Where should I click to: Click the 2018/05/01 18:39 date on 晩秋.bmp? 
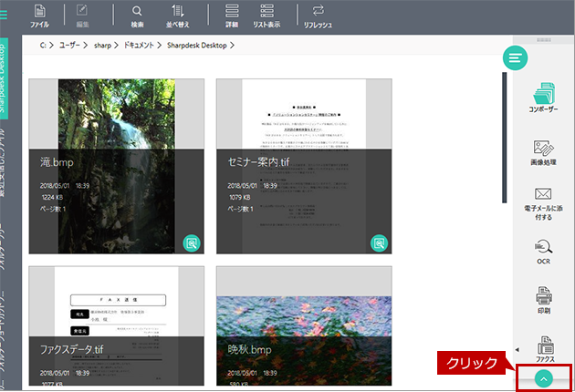point(252,373)
